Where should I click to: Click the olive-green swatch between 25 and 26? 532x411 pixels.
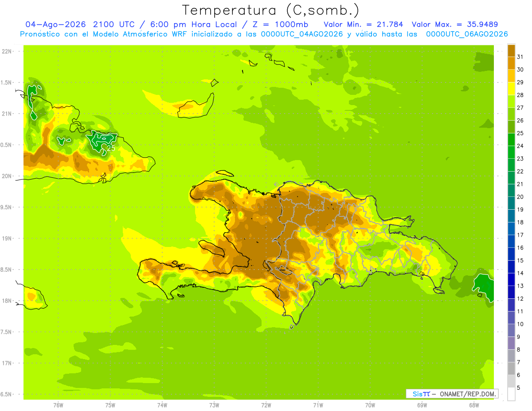(x=511, y=127)
